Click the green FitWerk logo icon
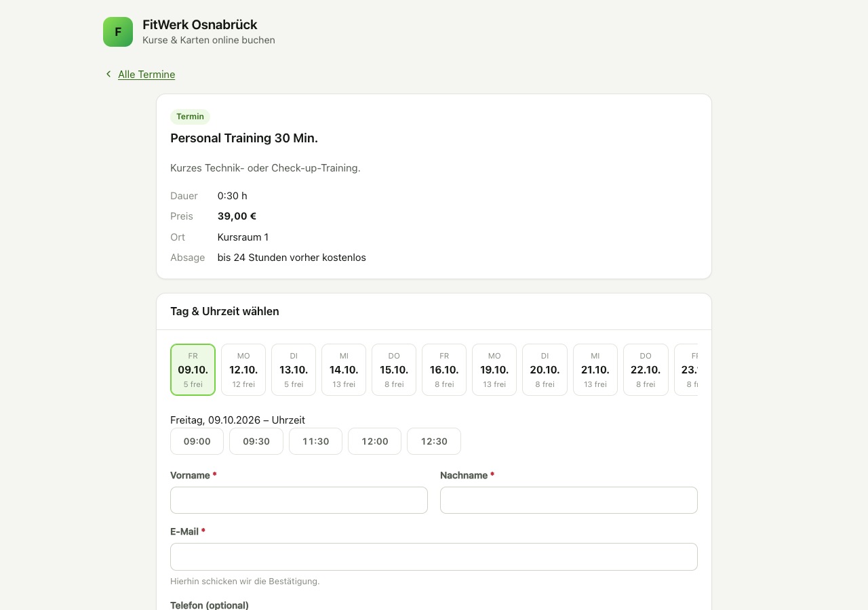Viewport: 868px width, 610px height. [118, 32]
